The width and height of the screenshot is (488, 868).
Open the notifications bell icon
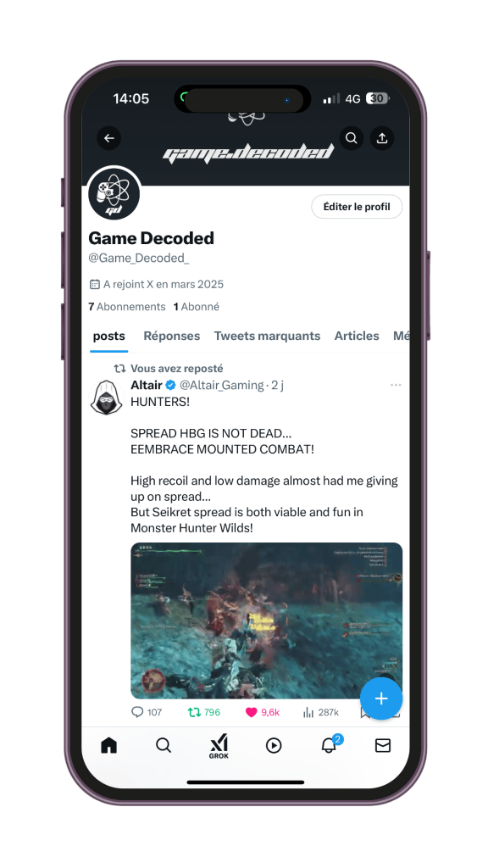[x=329, y=745]
